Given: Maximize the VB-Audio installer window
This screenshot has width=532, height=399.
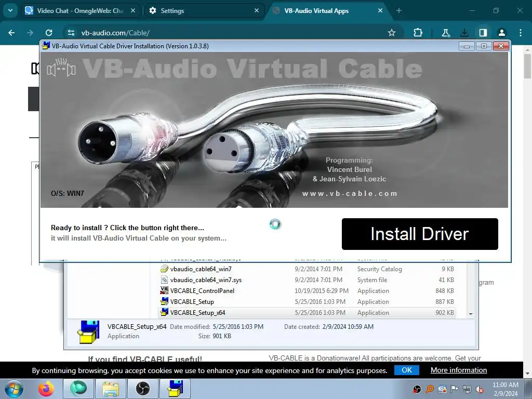Looking at the screenshot, I should coord(484,46).
